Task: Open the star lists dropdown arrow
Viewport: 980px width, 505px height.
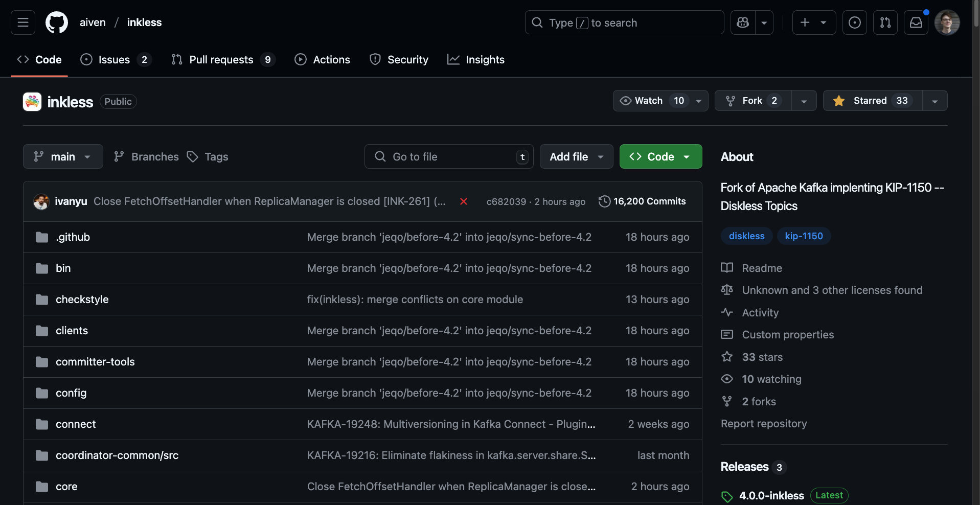Action: coord(935,101)
